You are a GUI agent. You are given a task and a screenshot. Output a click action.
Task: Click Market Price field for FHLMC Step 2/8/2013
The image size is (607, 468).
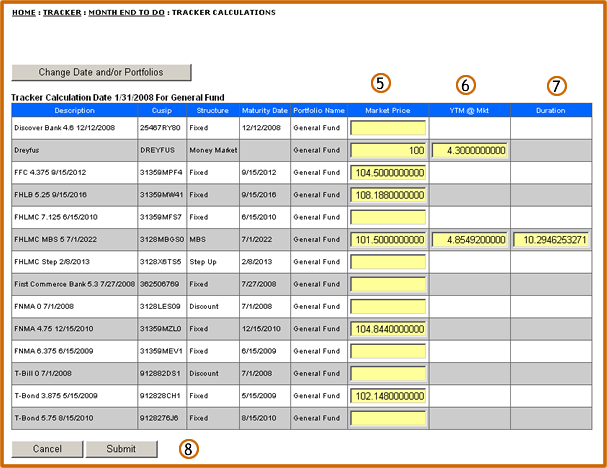pyautogui.click(x=388, y=262)
